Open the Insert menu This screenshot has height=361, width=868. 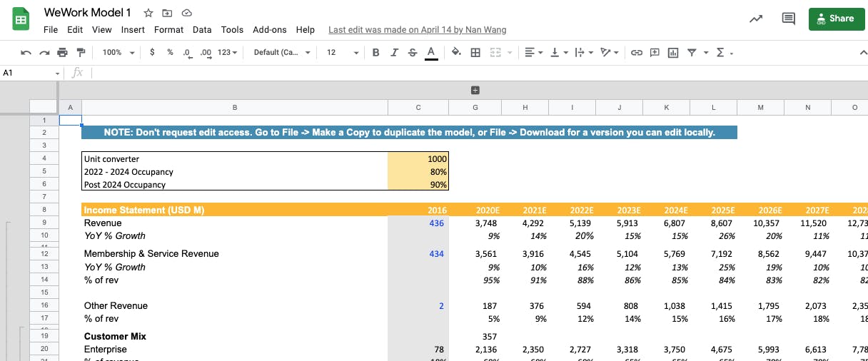[133, 30]
